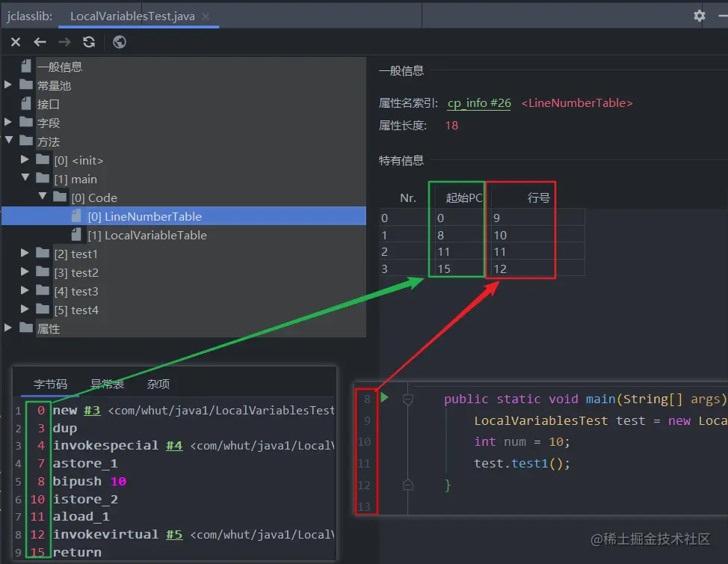Follow the #3 constant link in bytecode
The height and width of the screenshot is (564, 728).
click(92, 411)
